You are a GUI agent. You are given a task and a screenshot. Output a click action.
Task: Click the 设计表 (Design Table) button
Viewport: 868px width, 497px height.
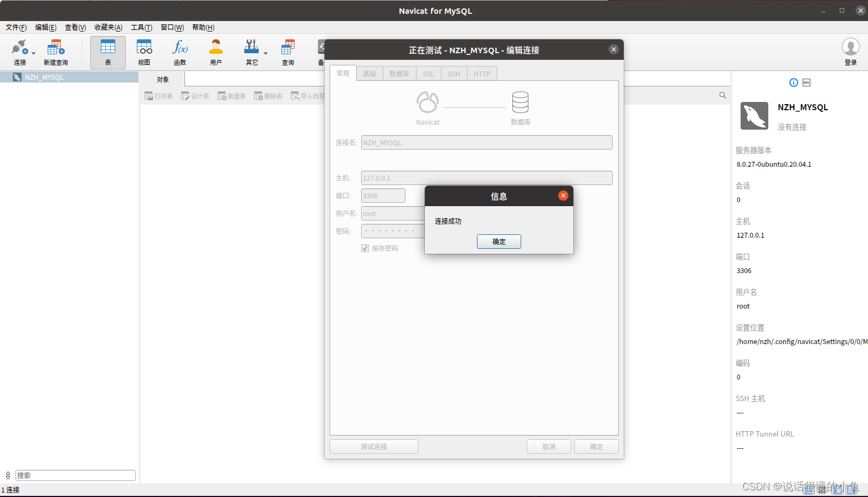click(x=195, y=96)
